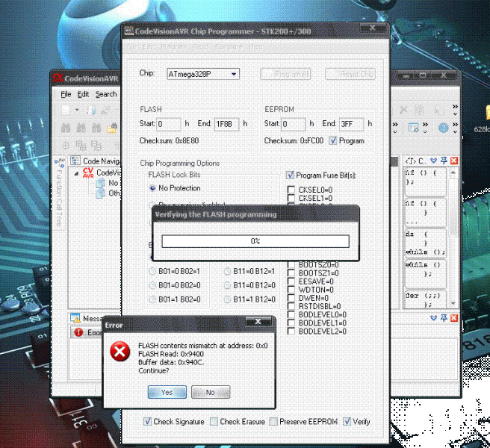
Task: Click the new file icon in CodeVisionAVR toolbar
Action: (x=66, y=110)
